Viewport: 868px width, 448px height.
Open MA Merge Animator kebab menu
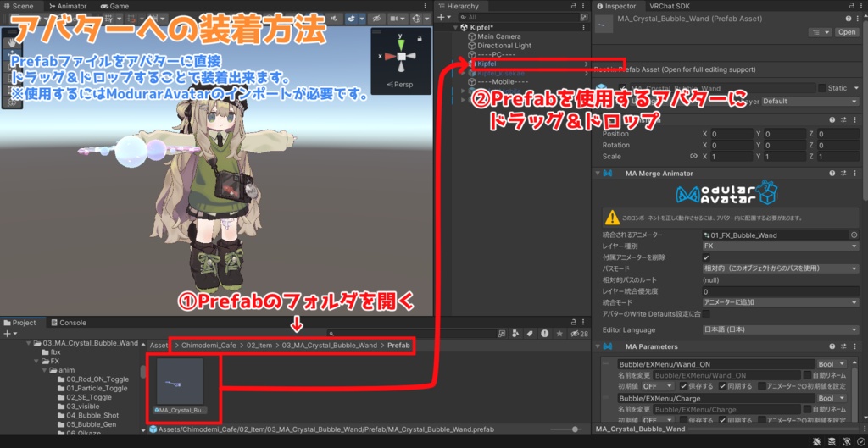click(855, 173)
